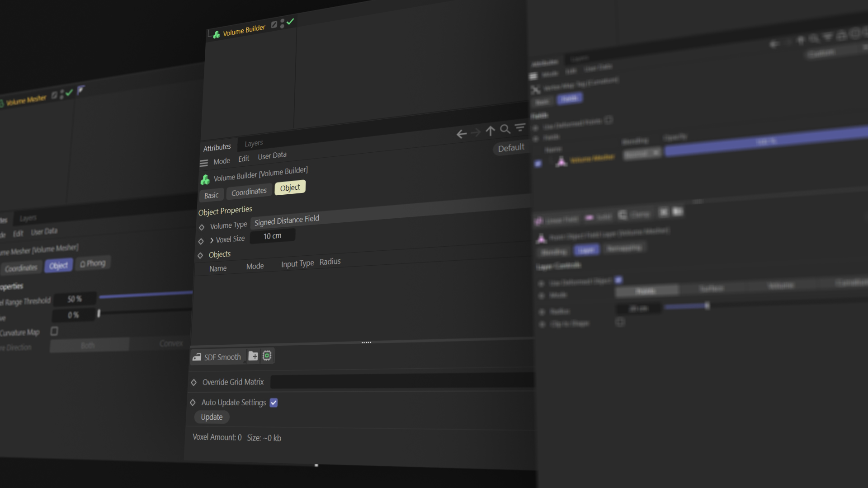Open the User Data menu in left panel
The width and height of the screenshot is (868, 488).
44,231
